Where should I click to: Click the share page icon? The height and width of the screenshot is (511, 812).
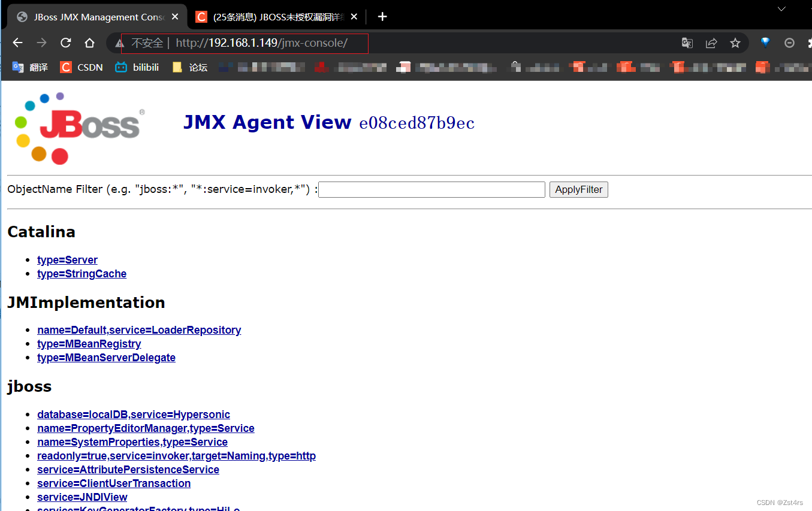711,43
